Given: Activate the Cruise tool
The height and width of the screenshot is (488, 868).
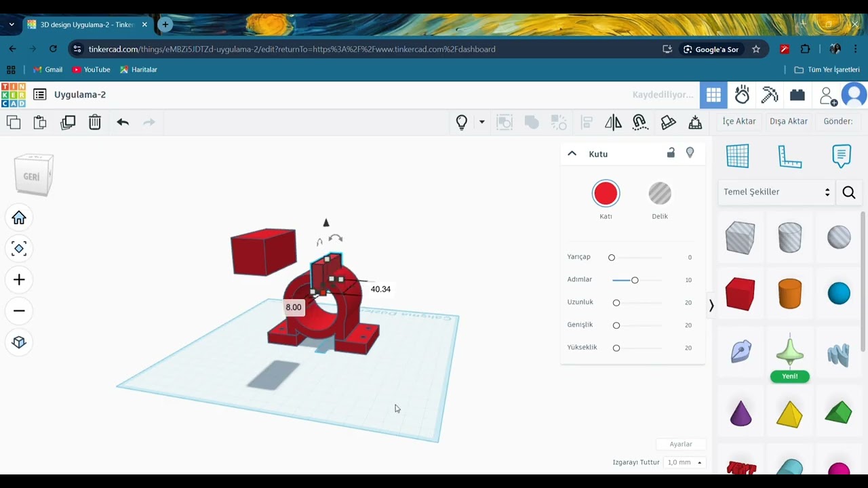Looking at the screenshot, I should [x=640, y=122].
